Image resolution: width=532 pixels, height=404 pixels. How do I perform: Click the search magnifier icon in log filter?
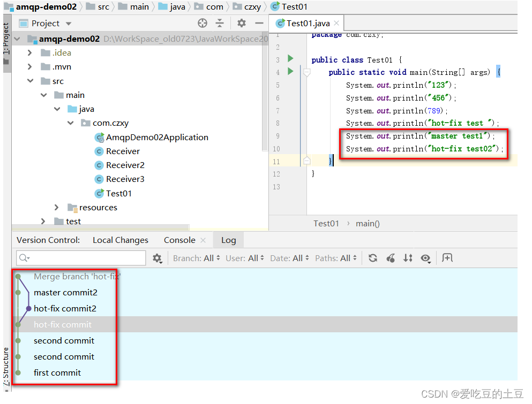click(24, 258)
